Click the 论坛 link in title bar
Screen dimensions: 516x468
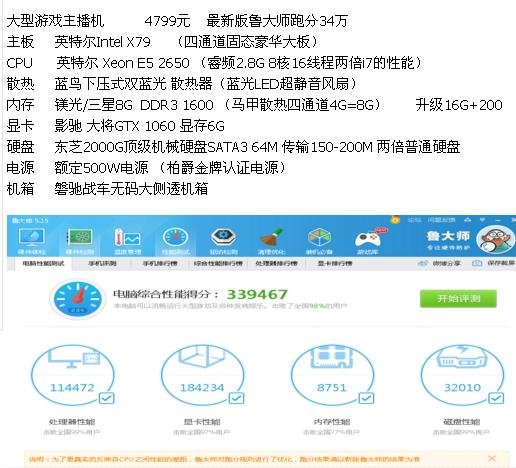click(x=414, y=220)
